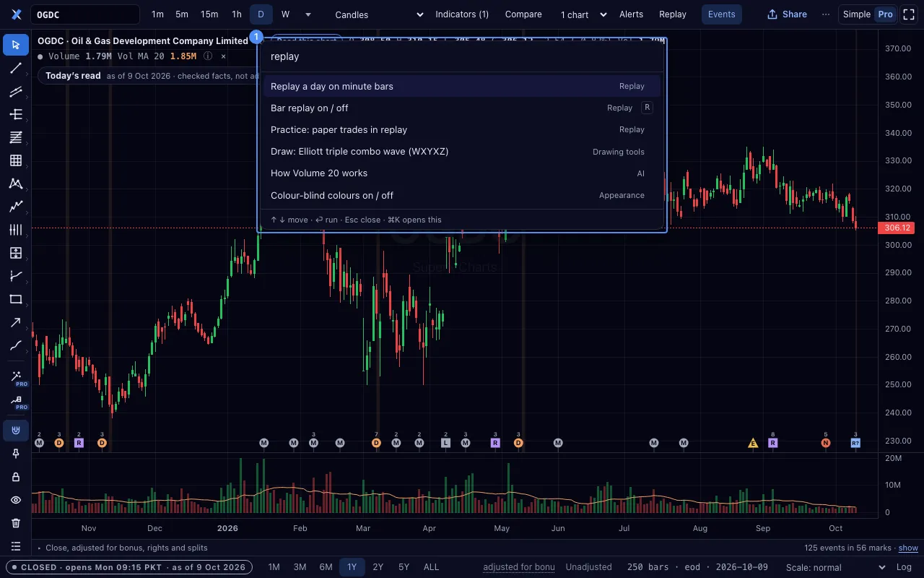Select the rectangle shape tool

click(x=16, y=299)
